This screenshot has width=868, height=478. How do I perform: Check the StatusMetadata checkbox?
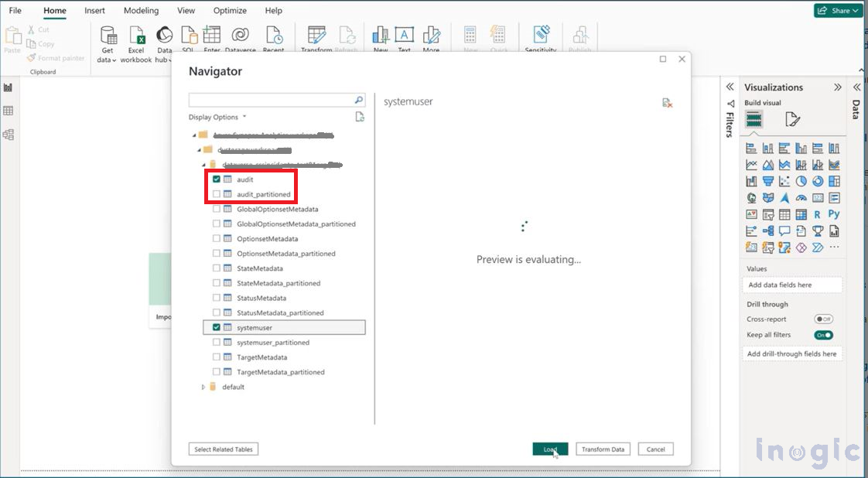[217, 298]
